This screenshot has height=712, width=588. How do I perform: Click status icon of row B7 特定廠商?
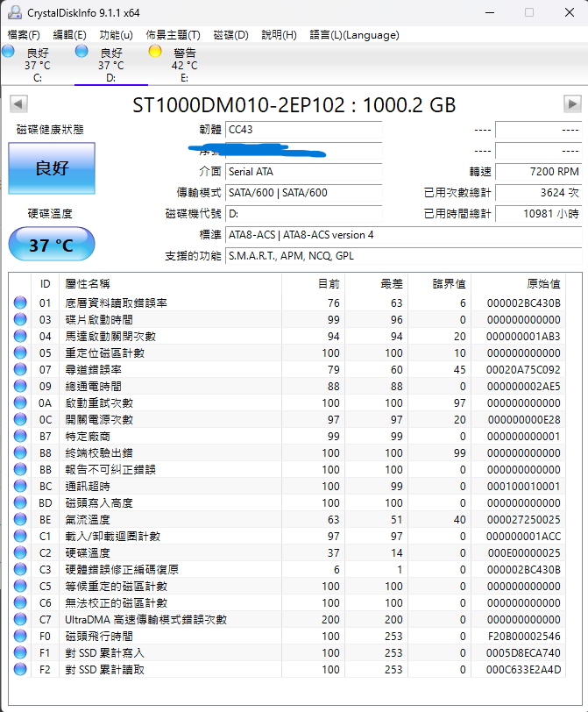pos(20,436)
